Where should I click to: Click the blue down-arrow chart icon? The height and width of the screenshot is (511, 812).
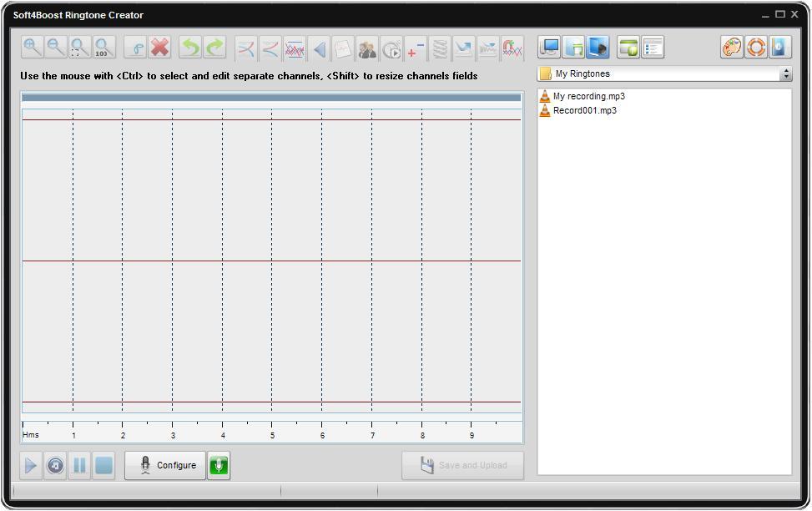coord(463,48)
